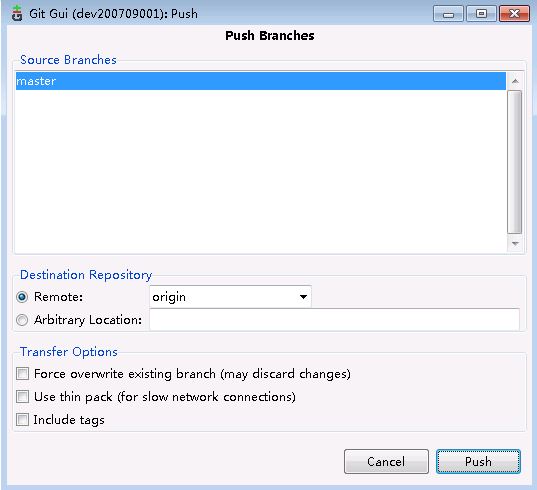The image size is (537, 490).
Task: Select the Remote radio button
Action: click(22, 297)
